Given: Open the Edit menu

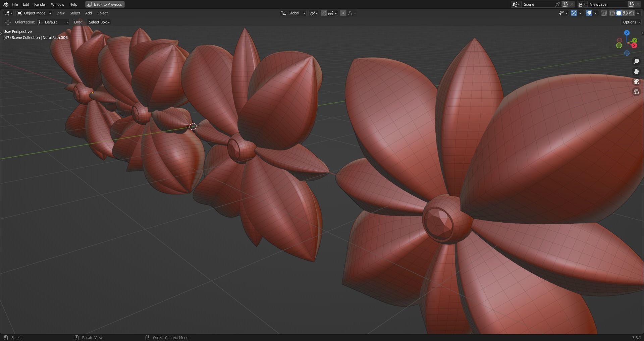Looking at the screenshot, I should 26,4.
